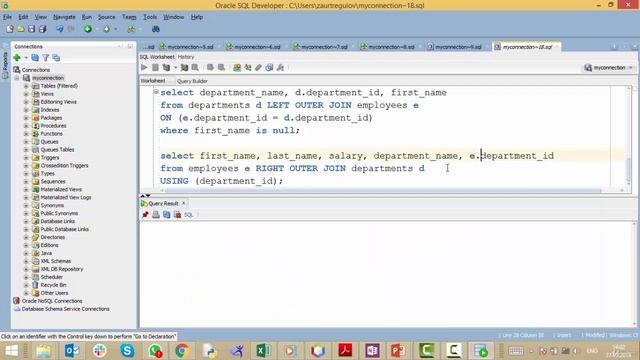
Task: Click the Clear eraser icon in worksheet toolbar
Action: click(x=258, y=67)
